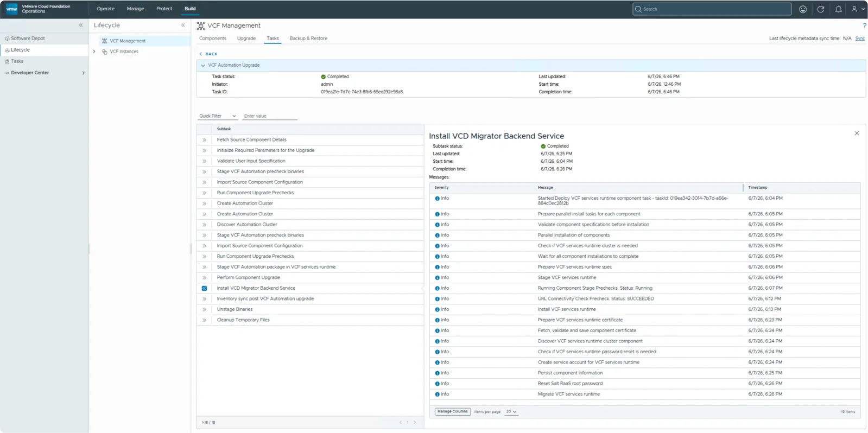Expand Discover Automation Cluster subtask row
868x433 pixels.
[x=205, y=225]
